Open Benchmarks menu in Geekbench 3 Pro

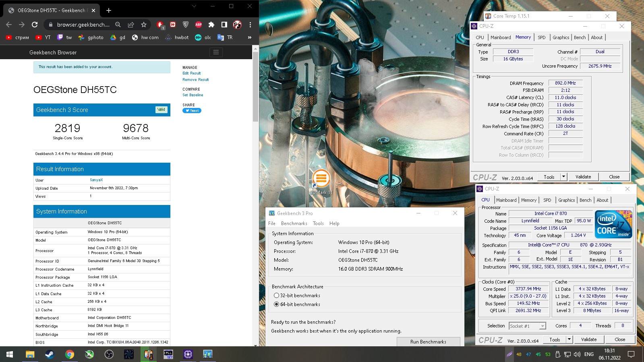pos(294,223)
